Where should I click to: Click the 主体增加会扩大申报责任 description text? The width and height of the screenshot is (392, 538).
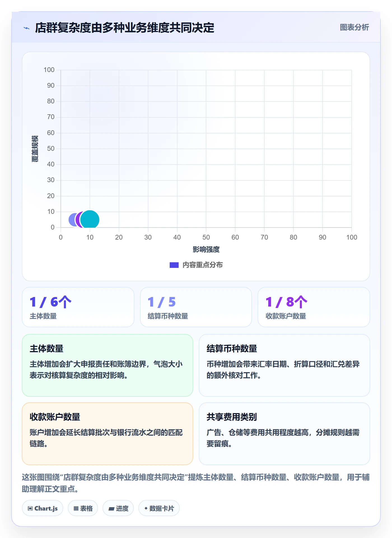(x=106, y=370)
